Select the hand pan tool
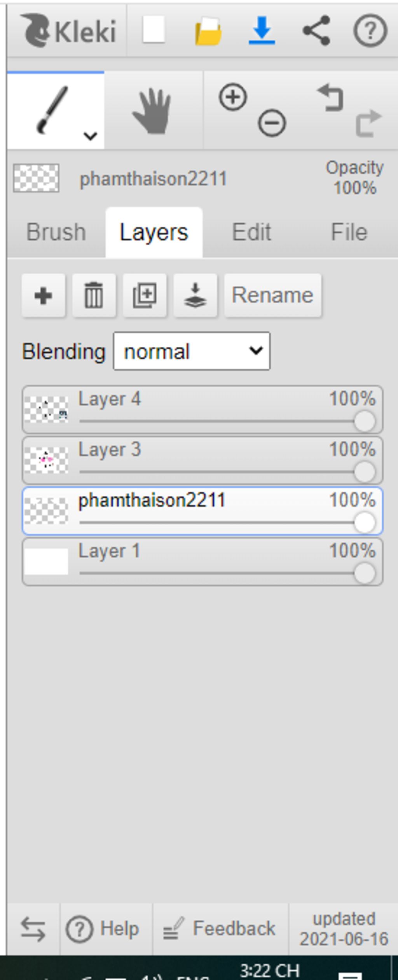Viewport: 398px width, 980px height. pos(153,111)
